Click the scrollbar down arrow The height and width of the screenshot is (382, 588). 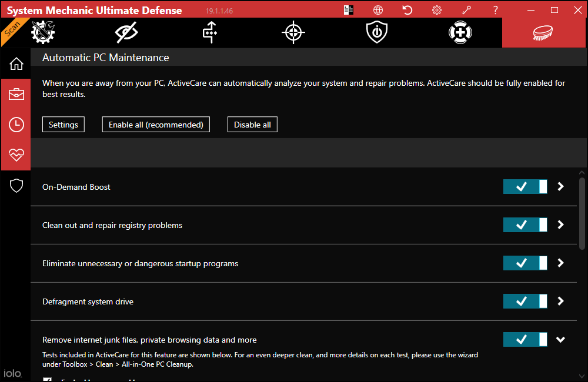point(582,376)
